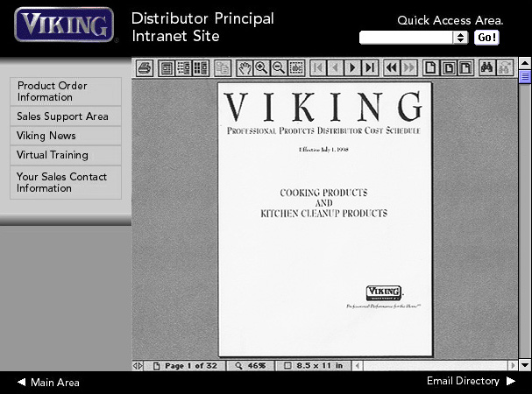The width and height of the screenshot is (532, 394).
Task: Click the Print icon in Acrobat toolbar
Action: 145,68
